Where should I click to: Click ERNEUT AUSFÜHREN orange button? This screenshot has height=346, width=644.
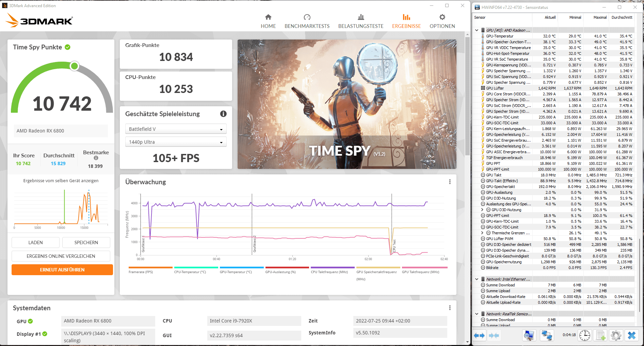pyautogui.click(x=62, y=270)
